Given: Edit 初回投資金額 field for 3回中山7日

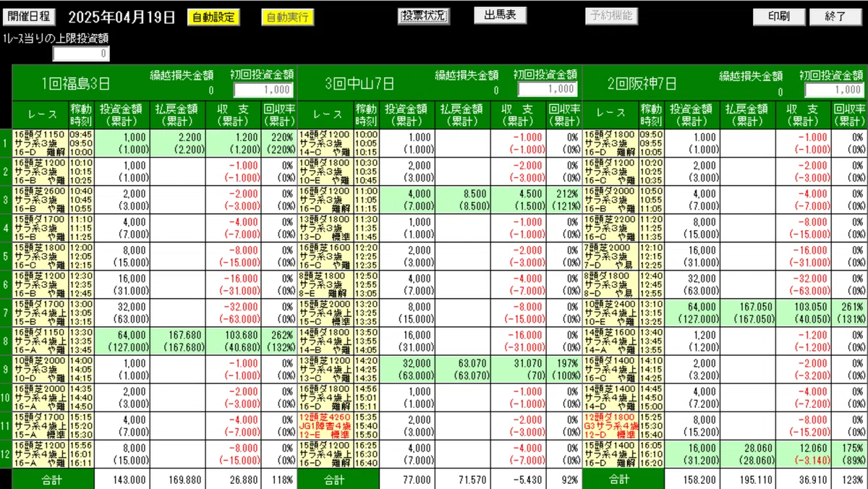Looking at the screenshot, I should point(548,89).
